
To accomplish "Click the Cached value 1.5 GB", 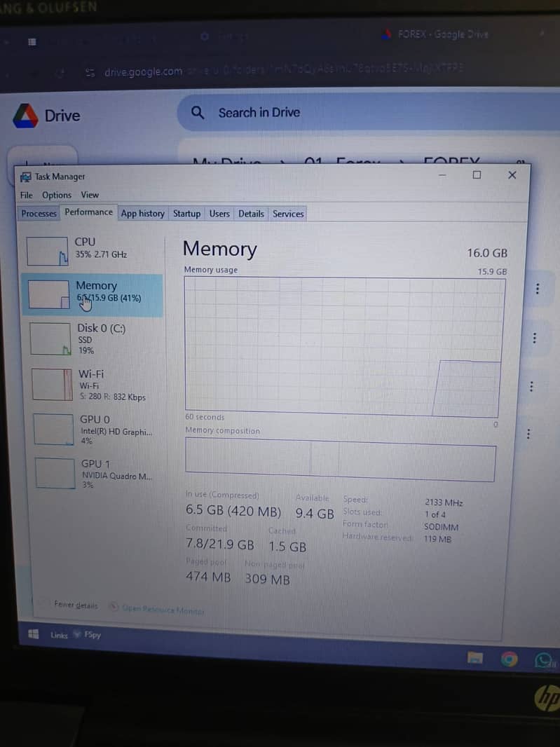I will coord(287,547).
